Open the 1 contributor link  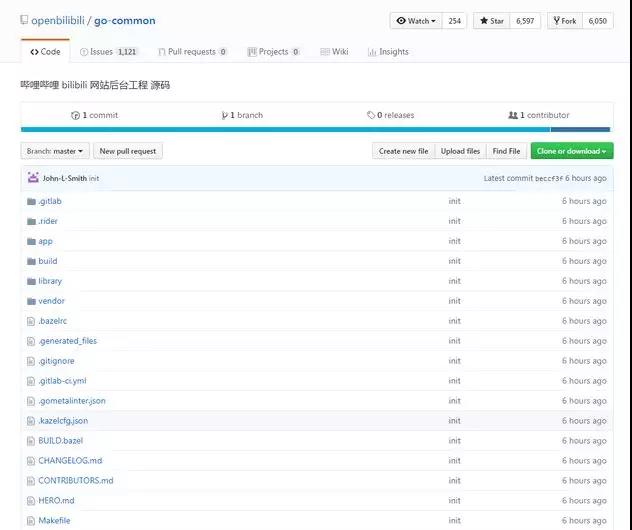tap(539, 115)
